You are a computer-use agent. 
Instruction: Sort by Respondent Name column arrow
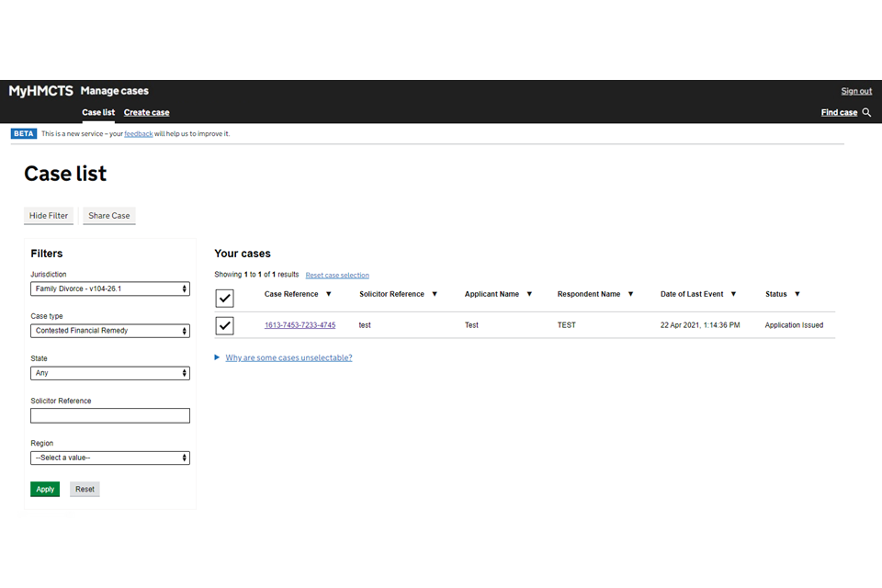[630, 294]
